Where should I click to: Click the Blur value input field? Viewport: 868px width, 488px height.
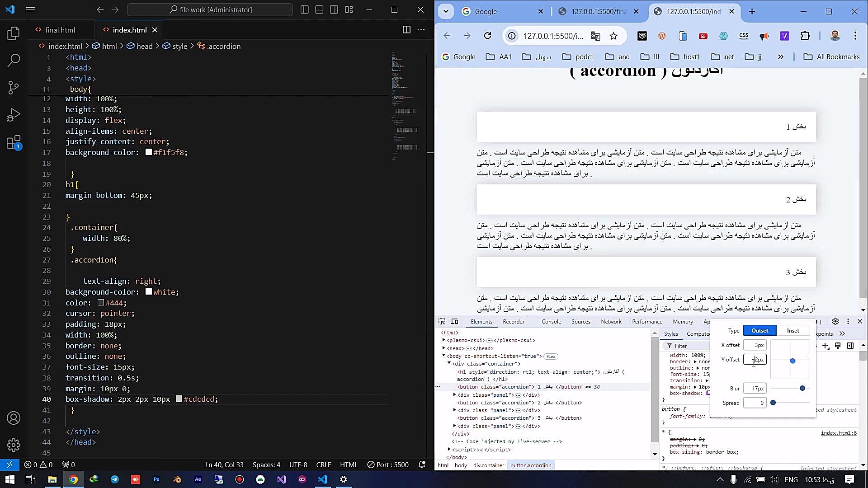tap(755, 388)
